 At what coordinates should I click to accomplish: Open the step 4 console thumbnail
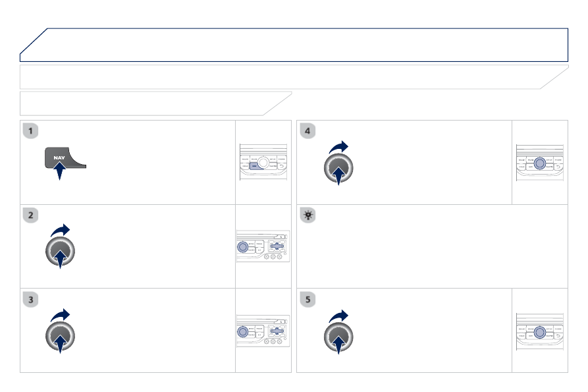point(540,163)
